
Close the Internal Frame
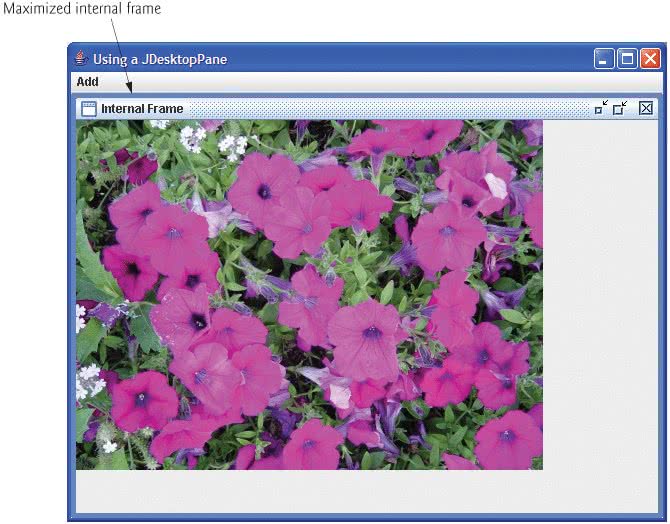click(x=646, y=108)
